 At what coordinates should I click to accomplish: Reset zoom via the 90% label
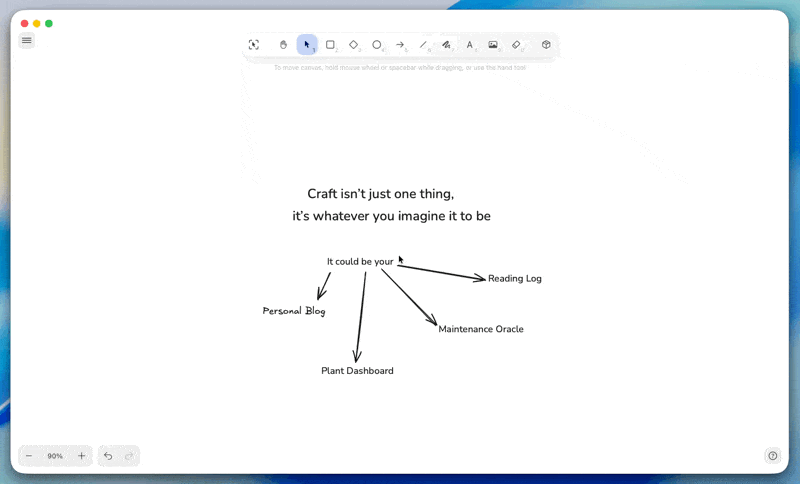(55, 456)
